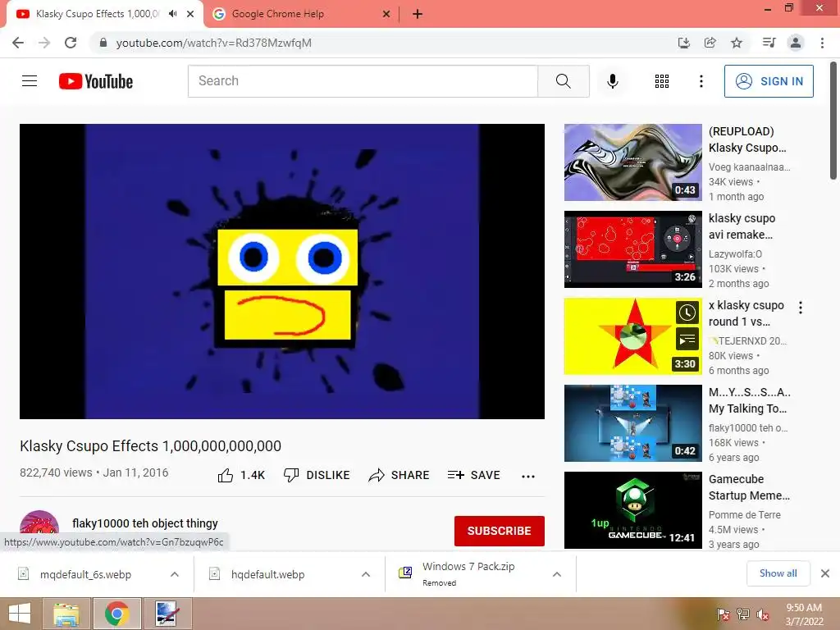Open a new tab with the plus button
This screenshot has width=840, height=630.
[x=418, y=14]
